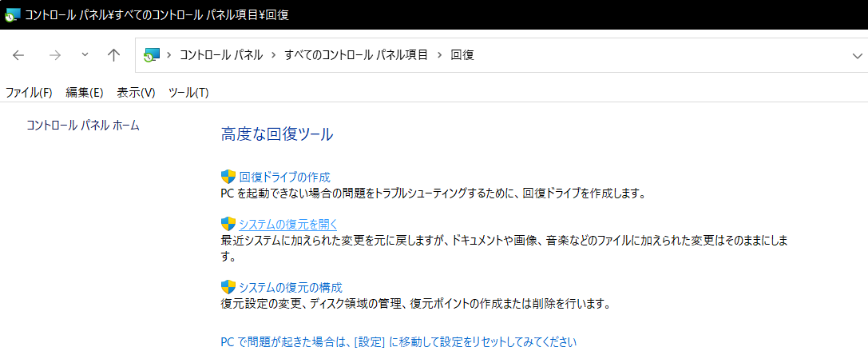Open the ファイル(F) menu
The height and width of the screenshot is (359, 868).
[x=28, y=93]
